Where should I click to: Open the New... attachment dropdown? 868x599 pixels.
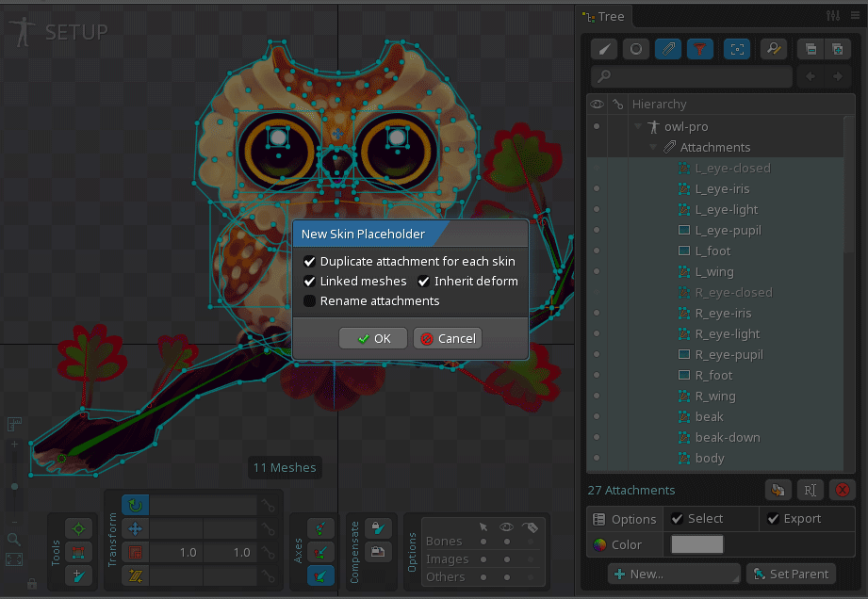(x=673, y=574)
